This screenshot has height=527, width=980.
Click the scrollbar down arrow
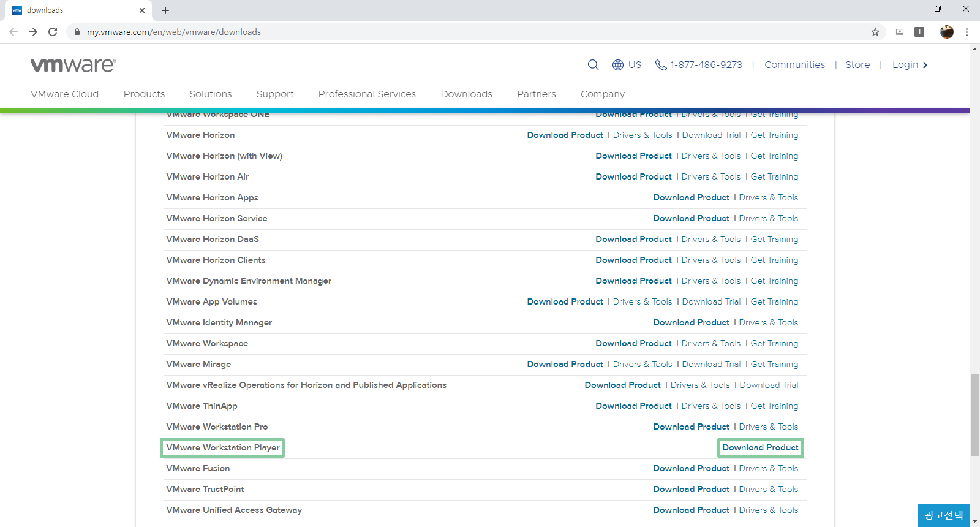pyautogui.click(x=974, y=521)
